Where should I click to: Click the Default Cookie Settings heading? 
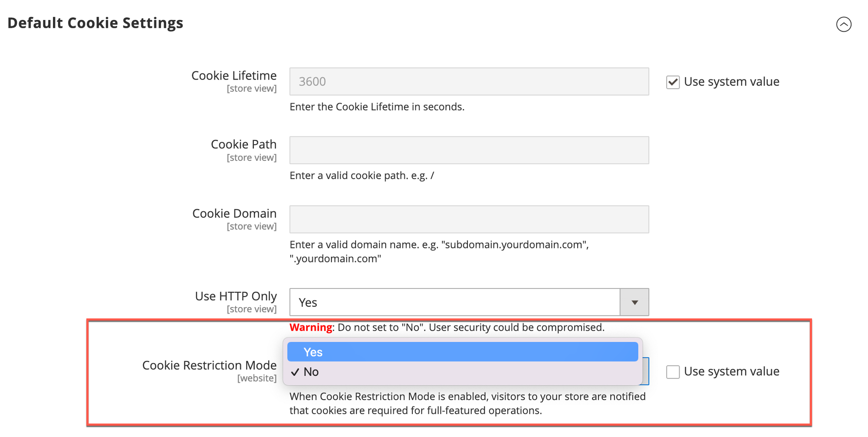(95, 23)
